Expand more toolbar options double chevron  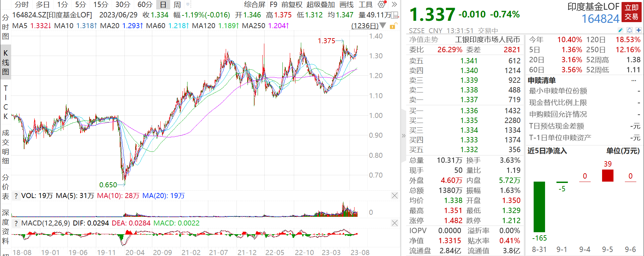click(x=394, y=4)
